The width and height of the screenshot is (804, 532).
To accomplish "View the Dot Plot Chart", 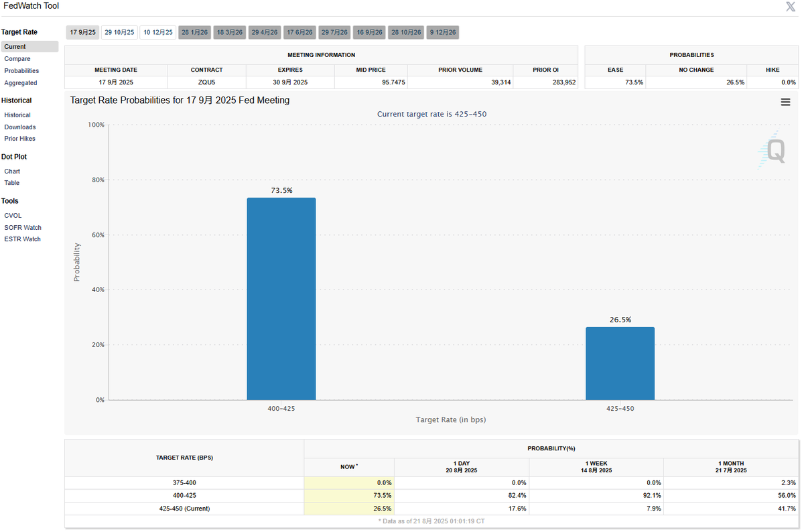I will pyautogui.click(x=12, y=172).
